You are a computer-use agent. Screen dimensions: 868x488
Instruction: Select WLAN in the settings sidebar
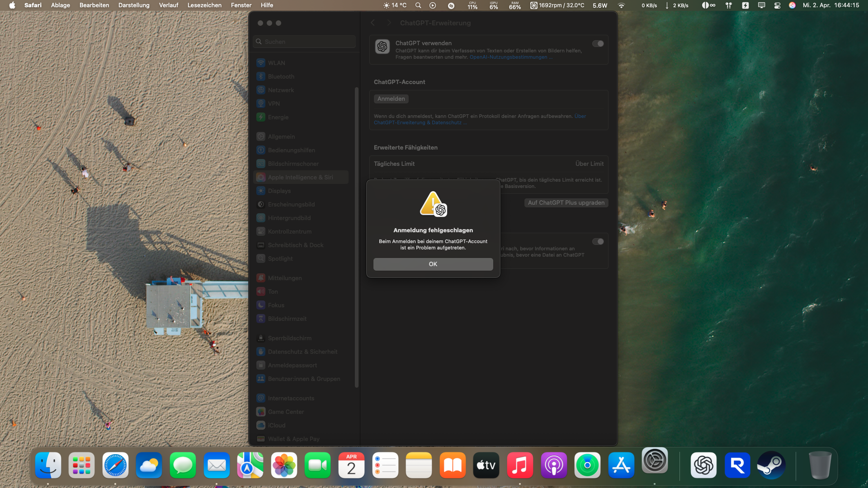tap(276, 63)
